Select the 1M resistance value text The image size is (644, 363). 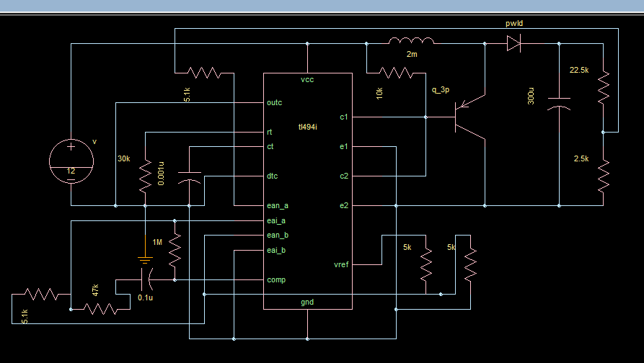[x=157, y=243]
